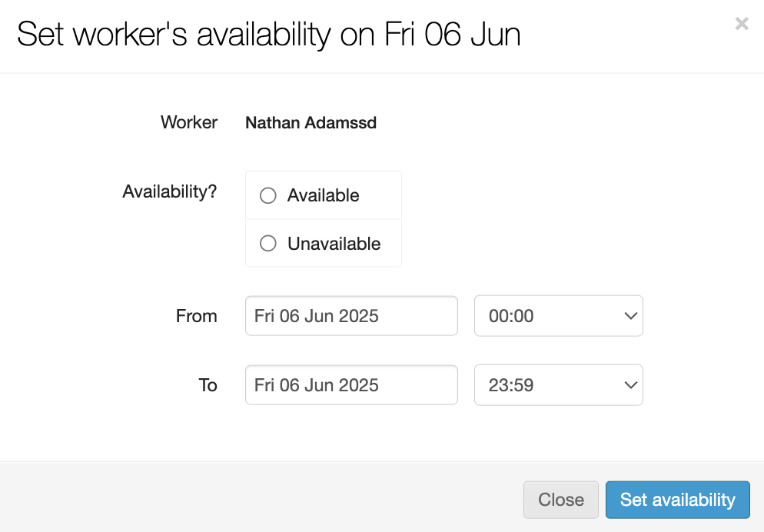The width and height of the screenshot is (764, 532).
Task: Click the 'To' field label
Action: [x=208, y=385]
